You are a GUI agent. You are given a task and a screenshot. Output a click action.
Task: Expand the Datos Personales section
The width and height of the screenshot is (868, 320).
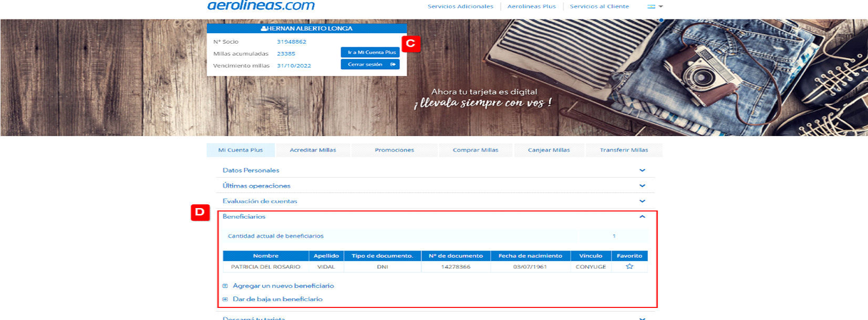642,170
